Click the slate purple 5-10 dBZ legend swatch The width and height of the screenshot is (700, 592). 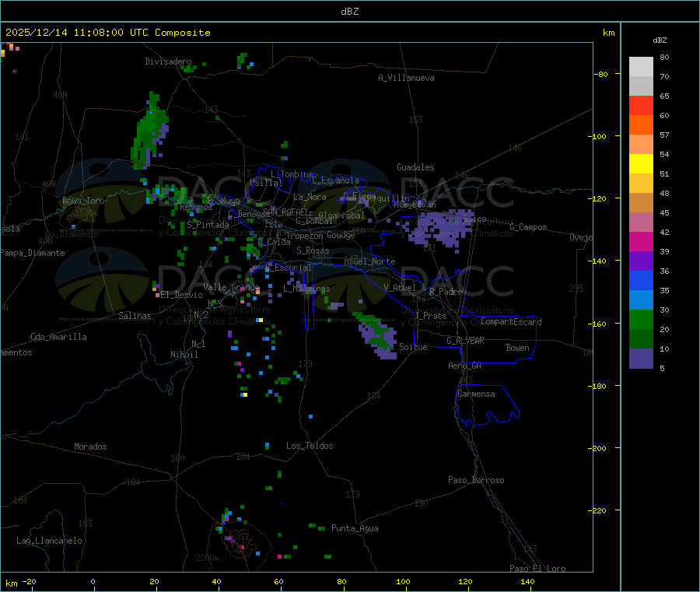(641, 358)
